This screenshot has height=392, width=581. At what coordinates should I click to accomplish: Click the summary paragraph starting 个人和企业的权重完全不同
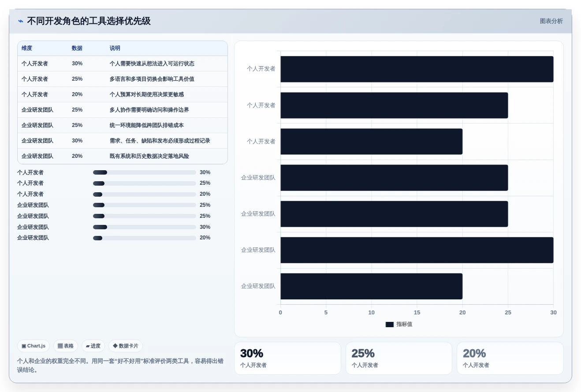point(120,366)
